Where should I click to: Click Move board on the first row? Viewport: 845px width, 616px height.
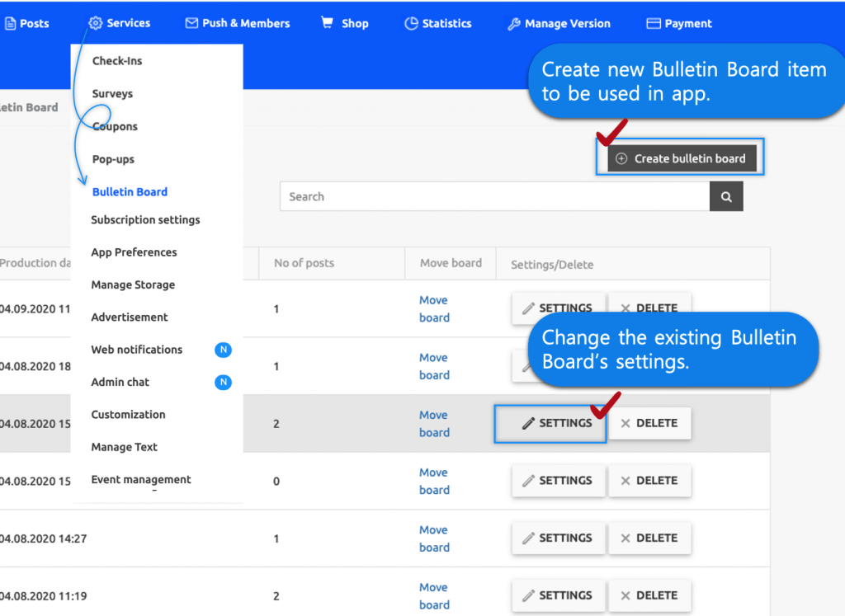pyautogui.click(x=433, y=308)
